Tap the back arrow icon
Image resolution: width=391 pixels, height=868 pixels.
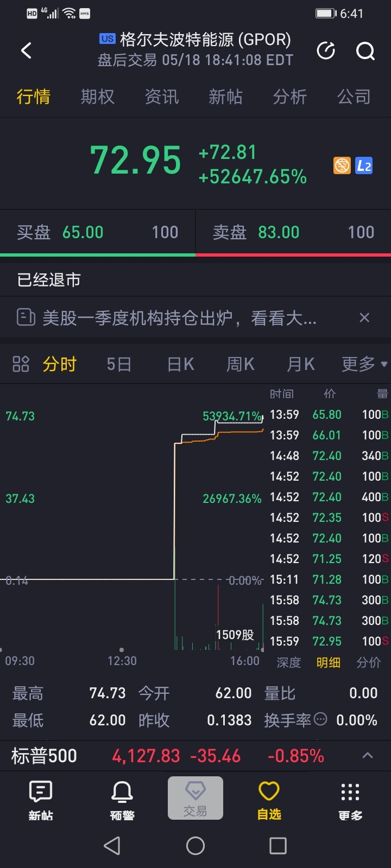pos(26,50)
